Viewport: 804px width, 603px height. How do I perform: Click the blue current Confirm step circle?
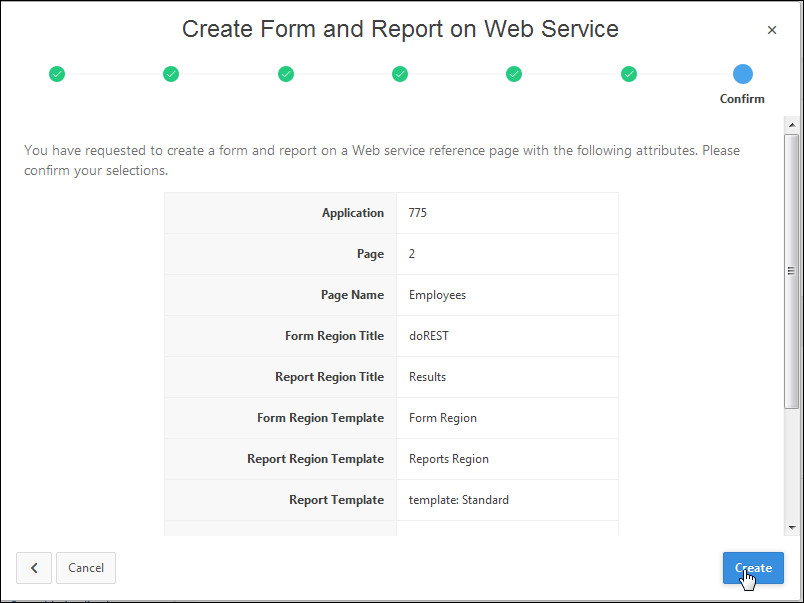[x=742, y=73]
